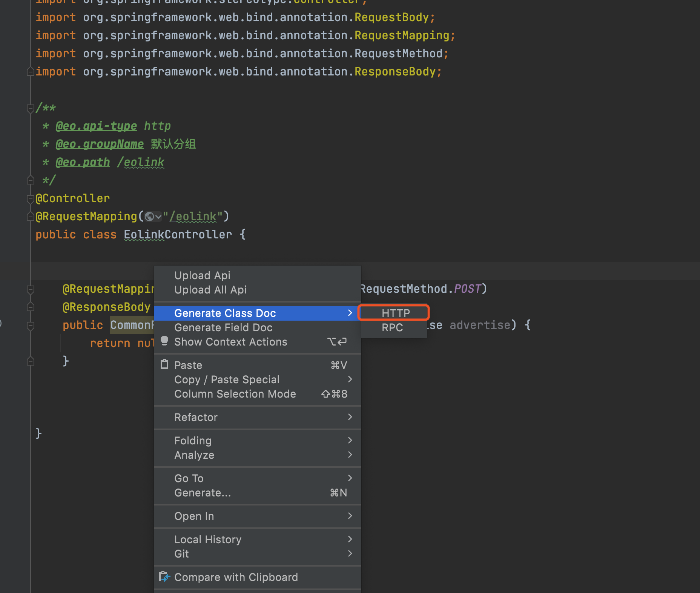
Task: Click the advertise parameter name
Action: pyautogui.click(x=480, y=325)
